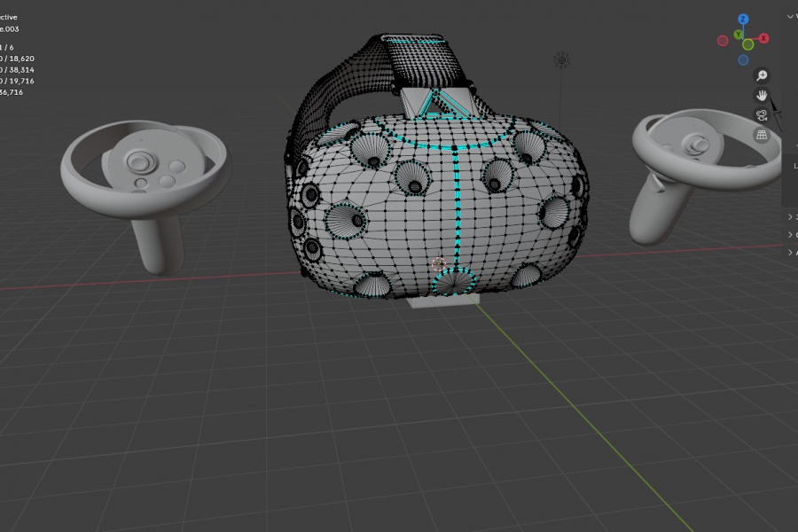Click the red X axis on navigation gizmo
This screenshot has width=798, height=532.
[763, 38]
